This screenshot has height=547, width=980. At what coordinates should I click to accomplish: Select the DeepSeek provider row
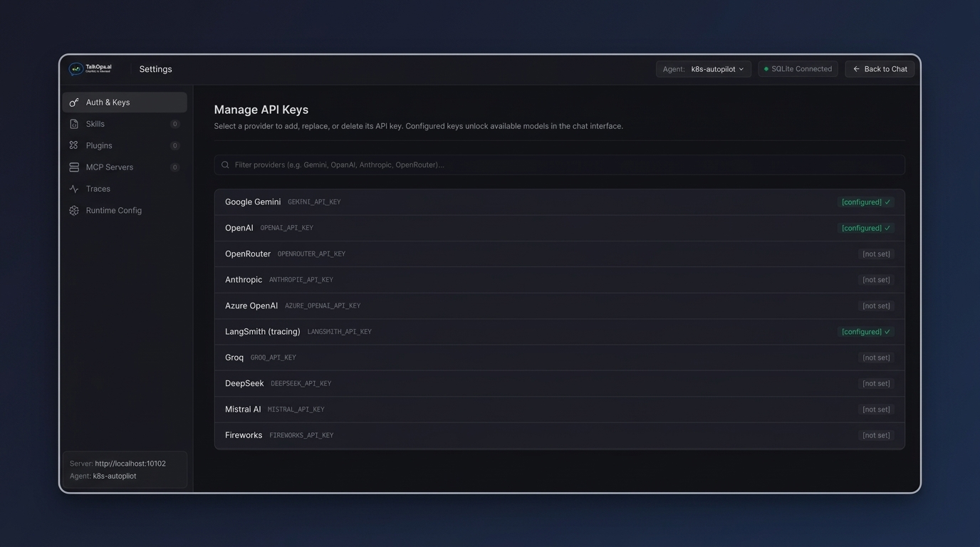pos(560,384)
